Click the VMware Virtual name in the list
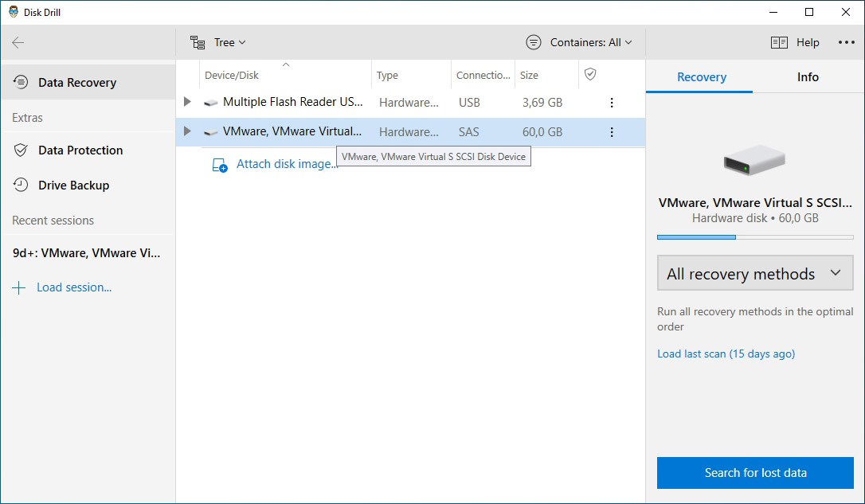The image size is (865, 504). pos(292,131)
